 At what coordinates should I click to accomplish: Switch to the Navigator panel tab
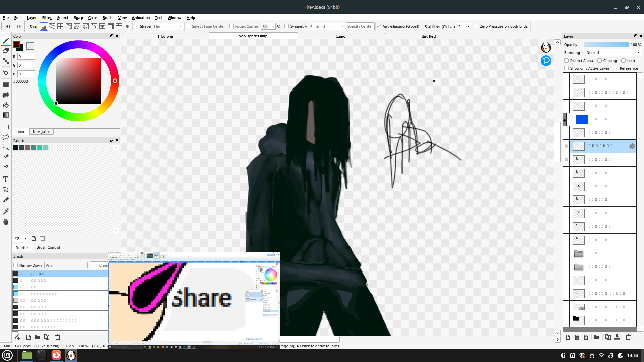point(41,132)
